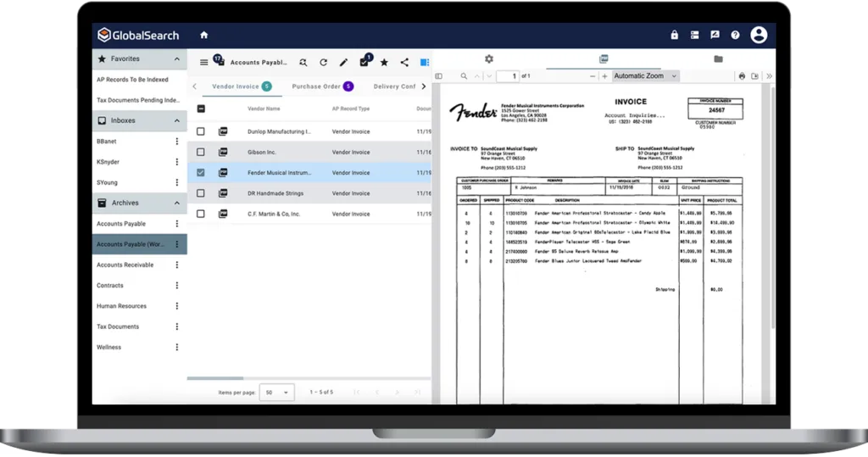
Task: Open the Accounts Receivable archive
Action: point(125,265)
